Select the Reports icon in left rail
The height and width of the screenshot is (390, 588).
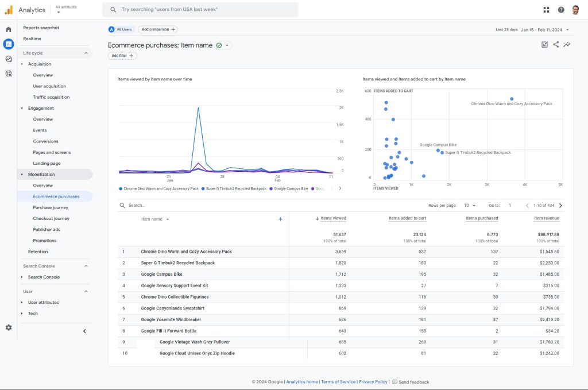tap(8, 44)
